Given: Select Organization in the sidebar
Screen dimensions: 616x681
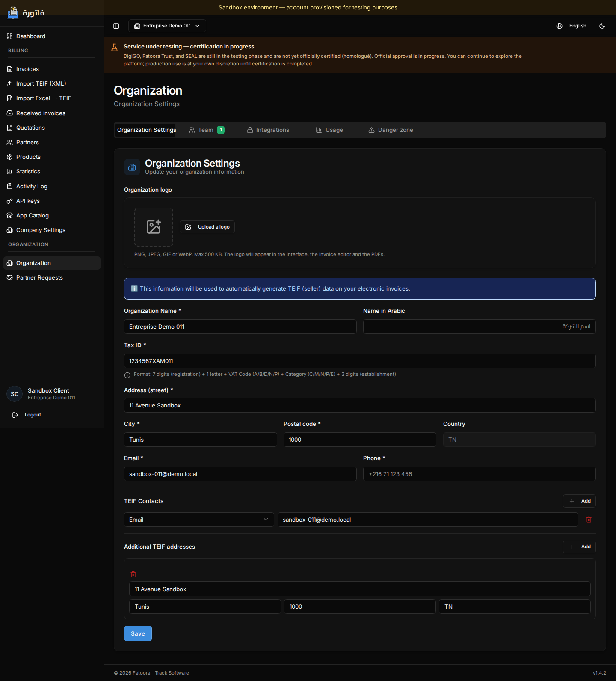Looking at the screenshot, I should click(52, 263).
